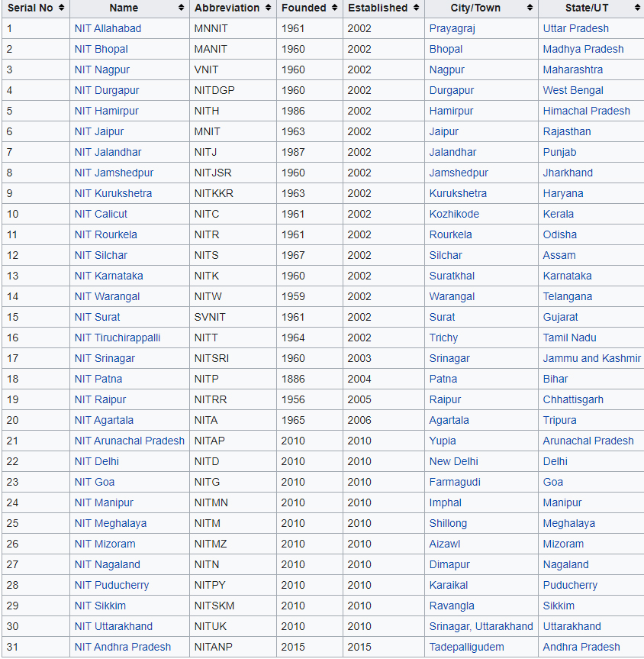Open NIT Tiruchirappalli link
The image size is (644, 659).
[x=118, y=338]
